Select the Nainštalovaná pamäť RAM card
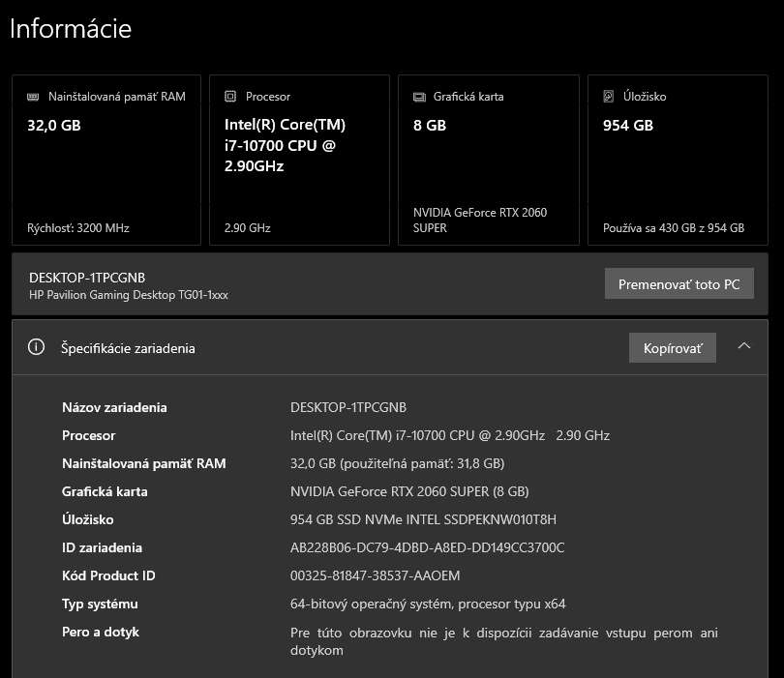The image size is (784, 678). (x=106, y=160)
